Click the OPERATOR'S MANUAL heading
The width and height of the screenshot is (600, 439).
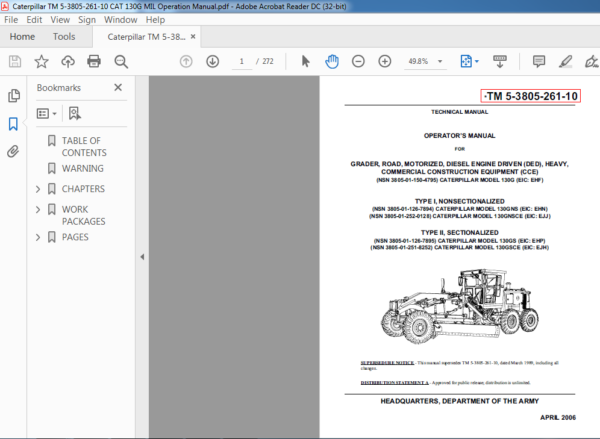459,135
